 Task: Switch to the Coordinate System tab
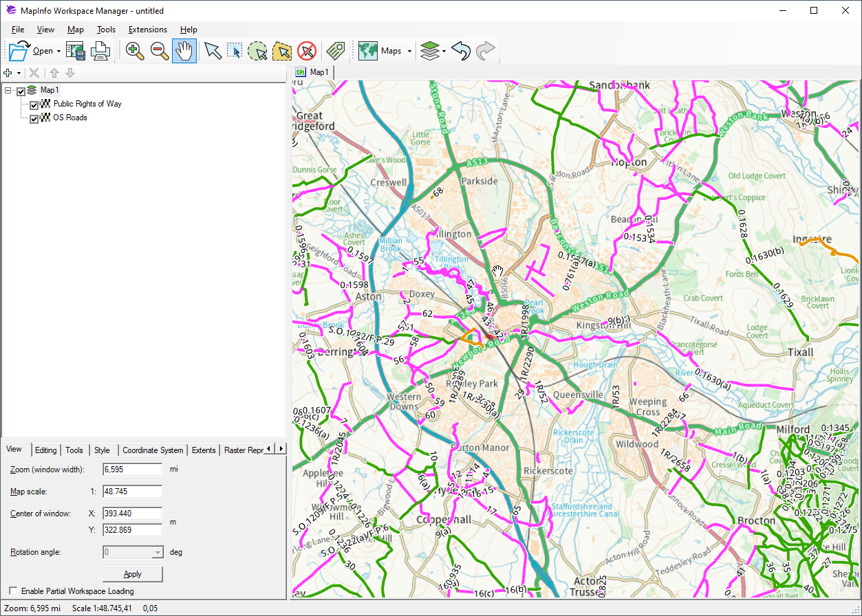(x=152, y=450)
